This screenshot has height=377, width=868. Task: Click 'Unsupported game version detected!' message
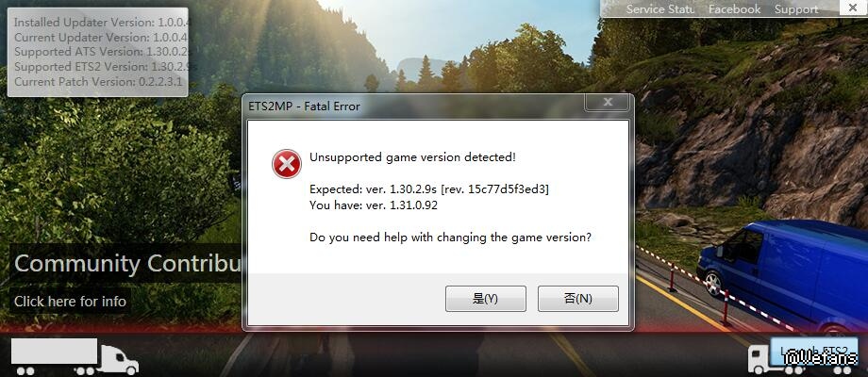pos(412,157)
